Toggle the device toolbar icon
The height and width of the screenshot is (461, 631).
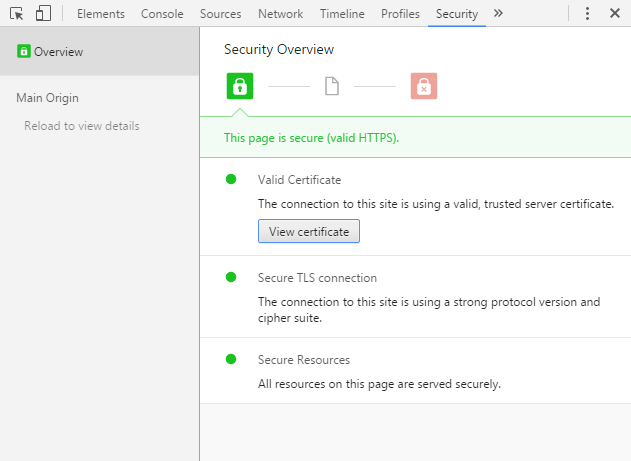pos(43,13)
